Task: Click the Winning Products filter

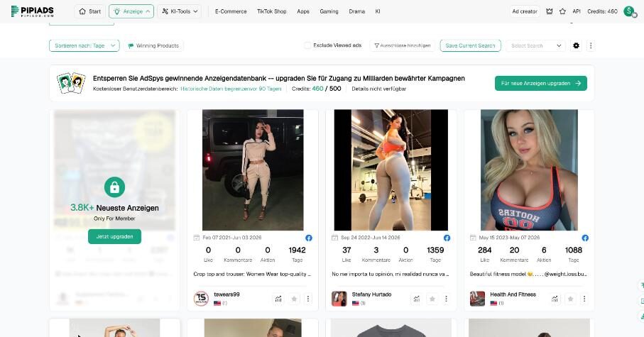Action: 153,45
